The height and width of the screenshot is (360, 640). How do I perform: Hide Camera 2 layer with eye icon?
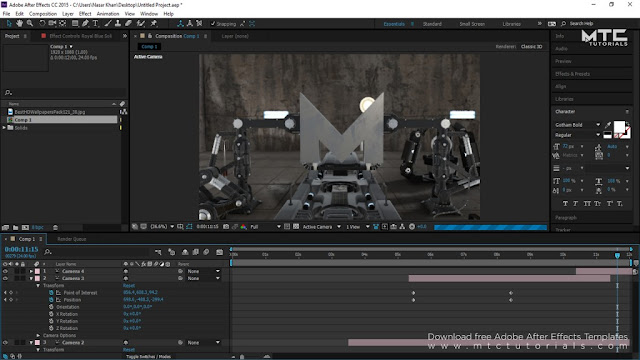pos(5,342)
